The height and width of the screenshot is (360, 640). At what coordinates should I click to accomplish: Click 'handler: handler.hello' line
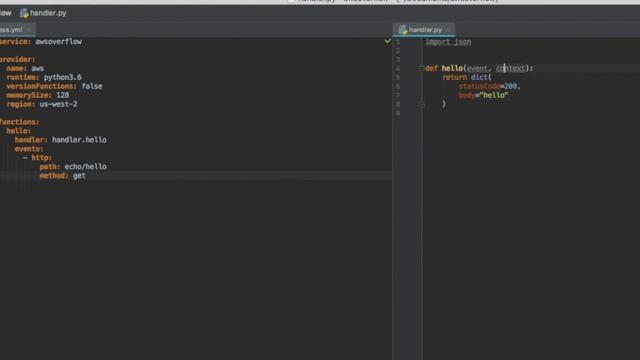tap(60, 140)
